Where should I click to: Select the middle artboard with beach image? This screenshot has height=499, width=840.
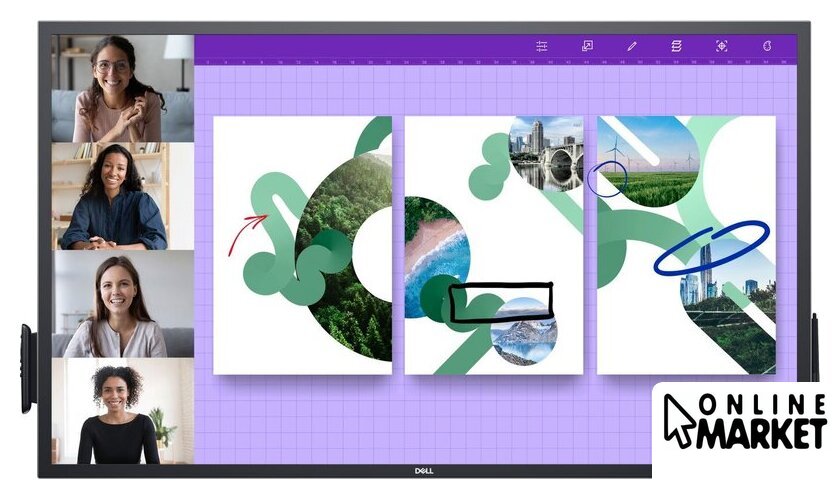(x=493, y=244)
